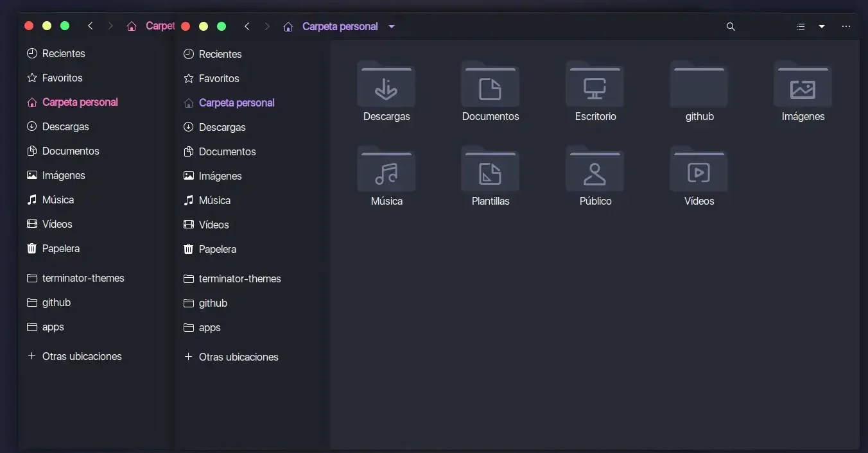Open the Escritorio folder icon
This screenshot has height=453, width=868.
pos(595,86)
